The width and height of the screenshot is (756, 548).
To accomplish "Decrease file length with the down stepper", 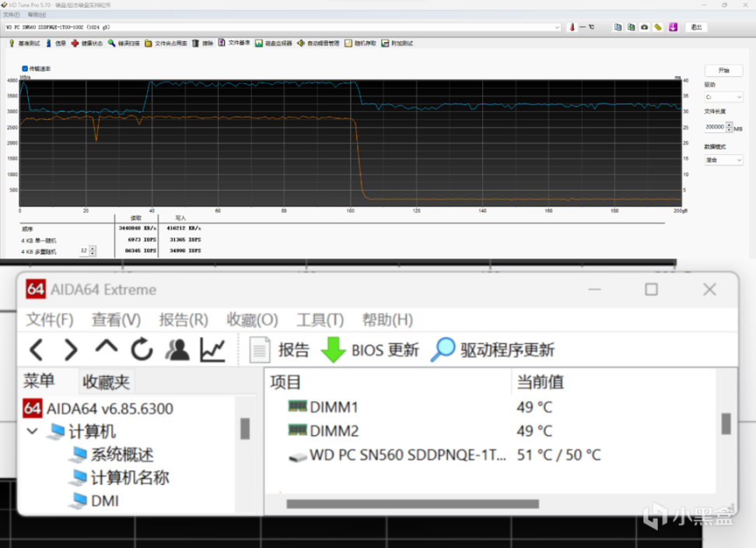I will point(730,130).
